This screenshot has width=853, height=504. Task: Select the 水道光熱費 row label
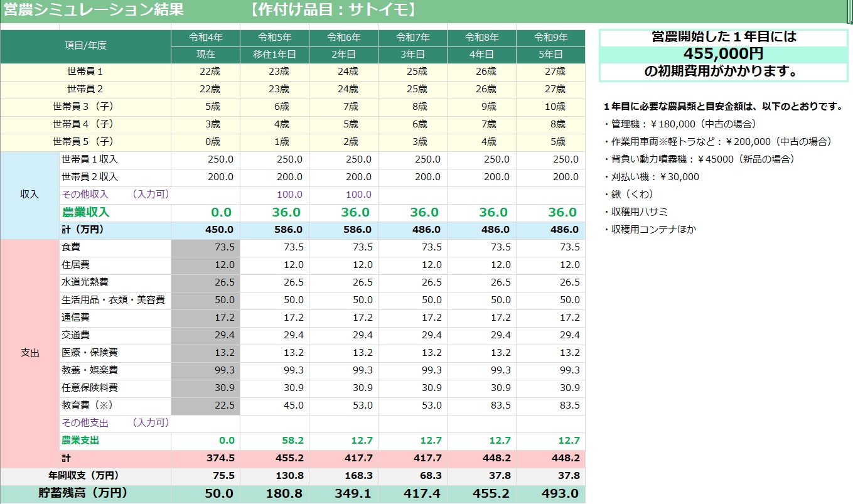115,282
